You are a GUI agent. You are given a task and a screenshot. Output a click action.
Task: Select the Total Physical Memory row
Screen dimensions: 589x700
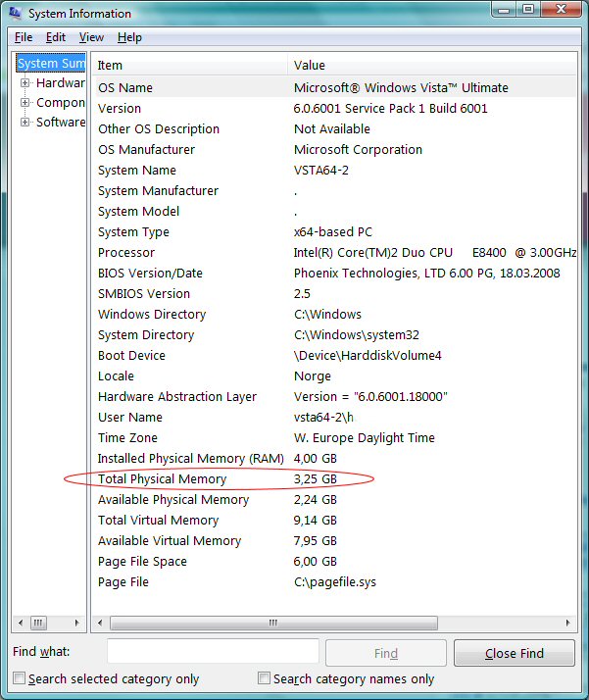[x=335, y=478]
